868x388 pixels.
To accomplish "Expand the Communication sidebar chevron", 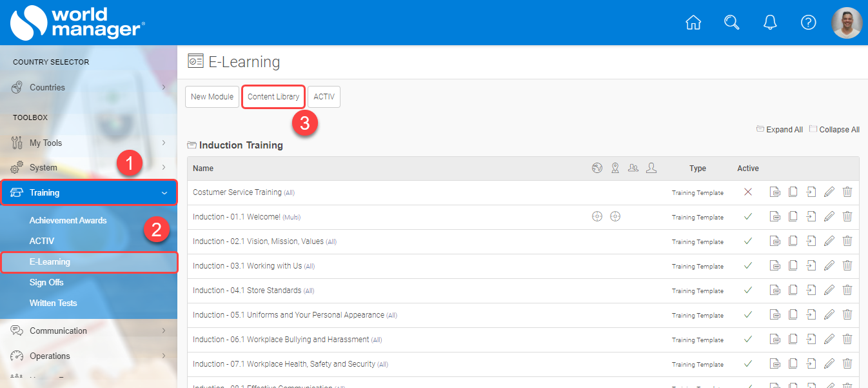I will coord(164,331).
